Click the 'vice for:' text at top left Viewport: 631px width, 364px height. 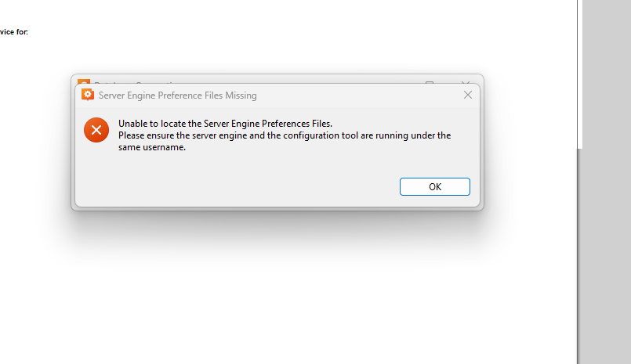pyautogui.click(x=14, y=32)
